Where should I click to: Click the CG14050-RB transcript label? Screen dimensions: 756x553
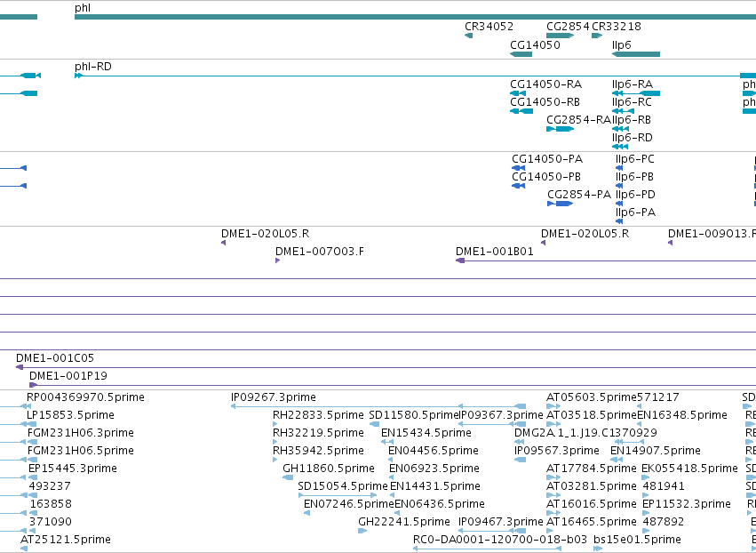point(545,102)
